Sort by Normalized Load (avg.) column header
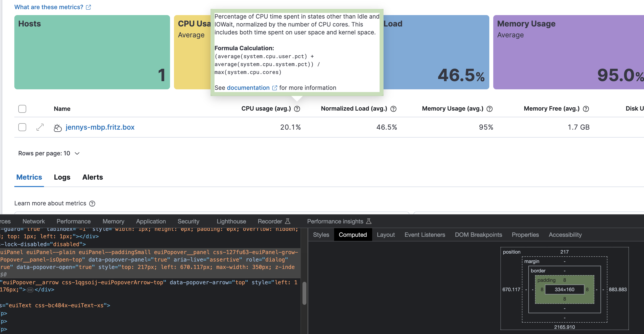This screenshot has width=644, height=334. tap(354, 109)
